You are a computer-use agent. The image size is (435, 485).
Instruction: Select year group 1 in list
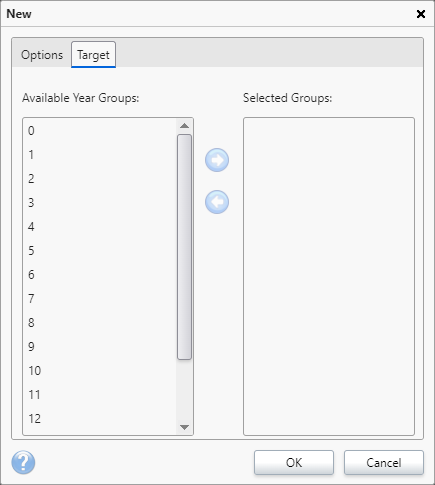click(x=99, y=155)
